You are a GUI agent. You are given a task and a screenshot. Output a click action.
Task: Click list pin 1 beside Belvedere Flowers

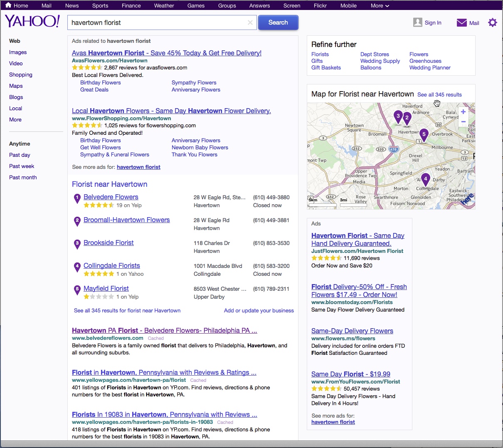point(77,199)
